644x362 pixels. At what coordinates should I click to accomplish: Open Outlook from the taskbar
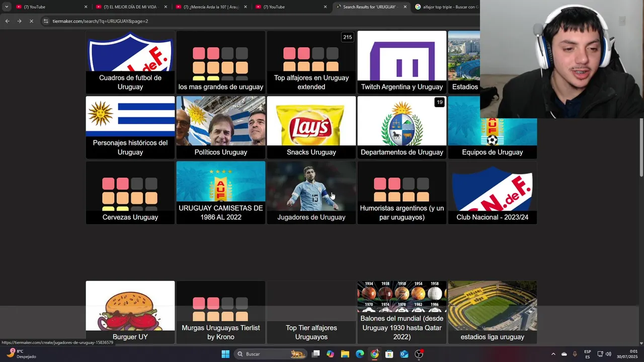pos(404,354)
